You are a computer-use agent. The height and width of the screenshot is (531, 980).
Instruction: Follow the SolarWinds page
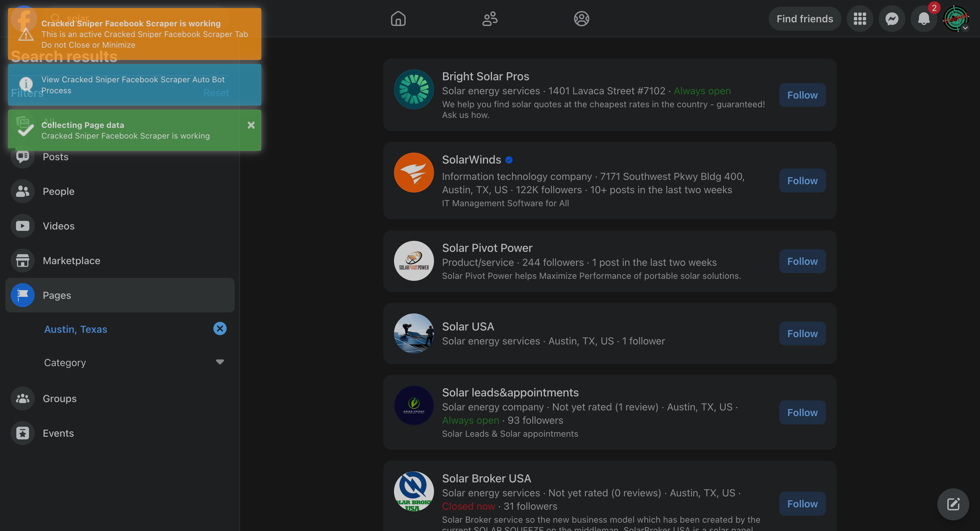point(802,181)
